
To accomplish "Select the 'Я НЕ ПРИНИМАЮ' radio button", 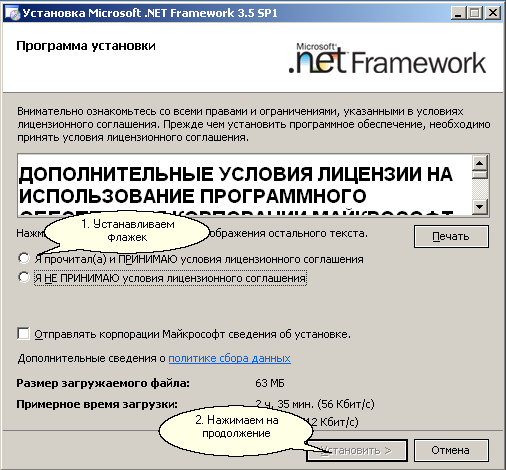I will tap(24, 278).
